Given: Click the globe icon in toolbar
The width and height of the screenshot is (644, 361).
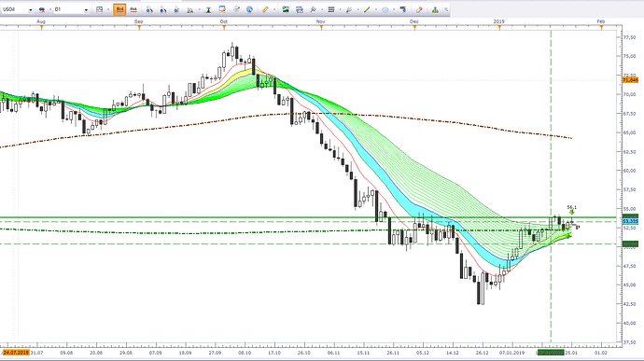Looking at the screenshot, I should [249, 9].
